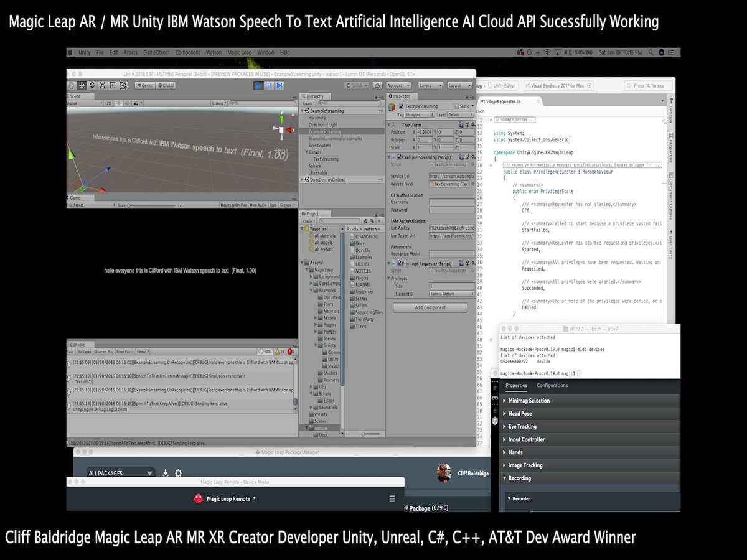Open Element 0 Camera Capture dropdown
Screen dimensions: 747x560
click(452, 293)
